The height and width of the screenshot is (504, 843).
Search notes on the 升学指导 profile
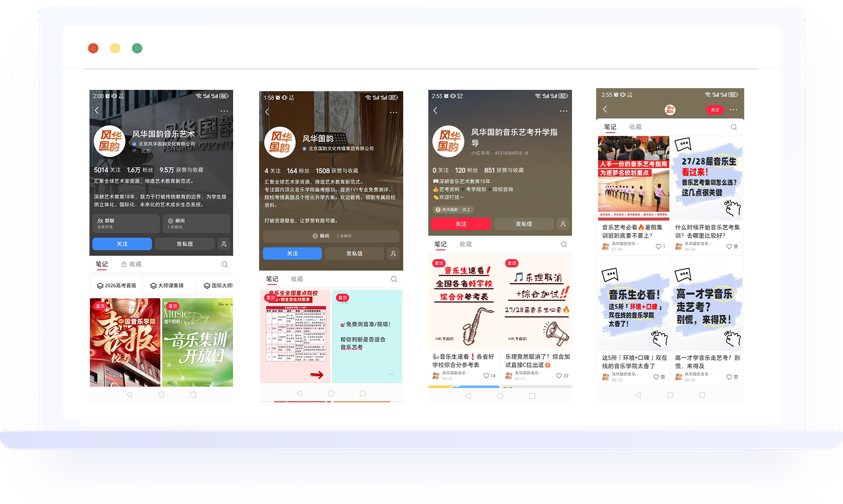point(564,245)
